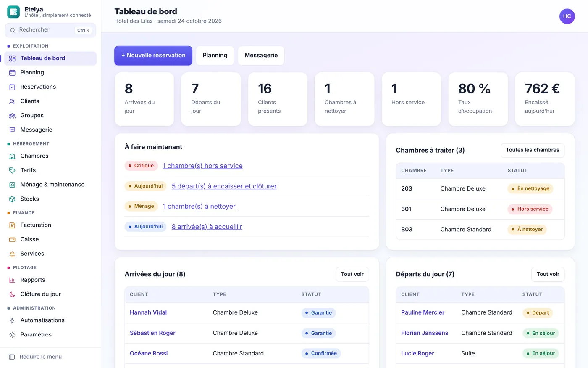Click the Paramètres gear icon

point(12,335)
